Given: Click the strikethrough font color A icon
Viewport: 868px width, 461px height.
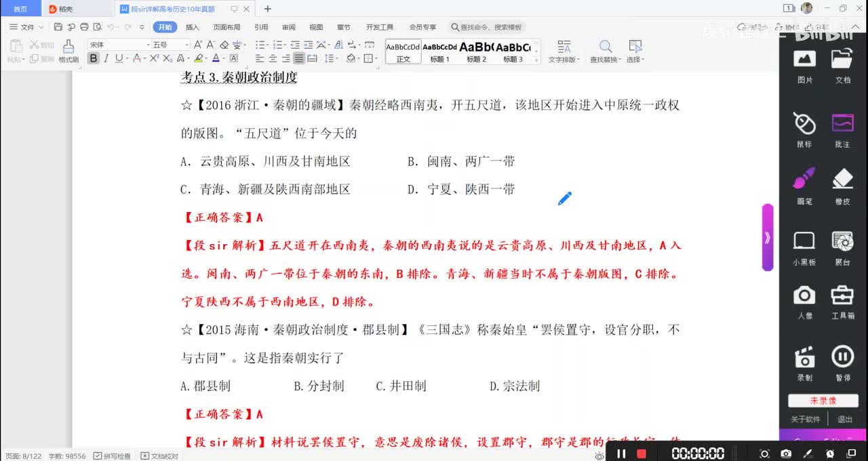Looking at the screenshot, I should (x=137, y=58).
